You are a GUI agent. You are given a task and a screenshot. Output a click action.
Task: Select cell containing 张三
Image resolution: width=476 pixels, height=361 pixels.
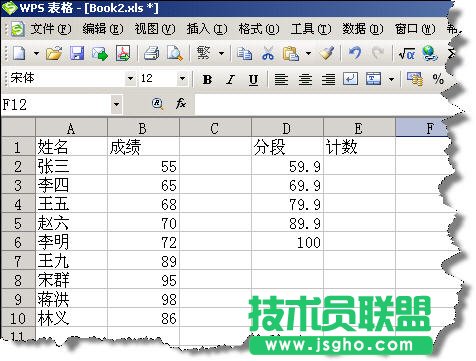[x=71, y=166]
